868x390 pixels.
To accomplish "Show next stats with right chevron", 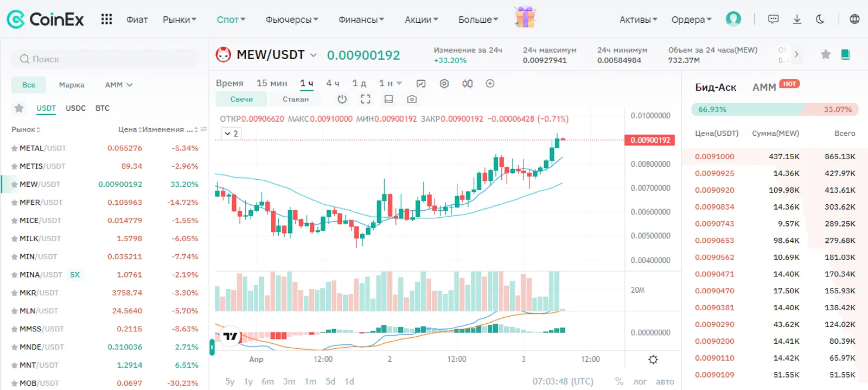I will 796,54.
